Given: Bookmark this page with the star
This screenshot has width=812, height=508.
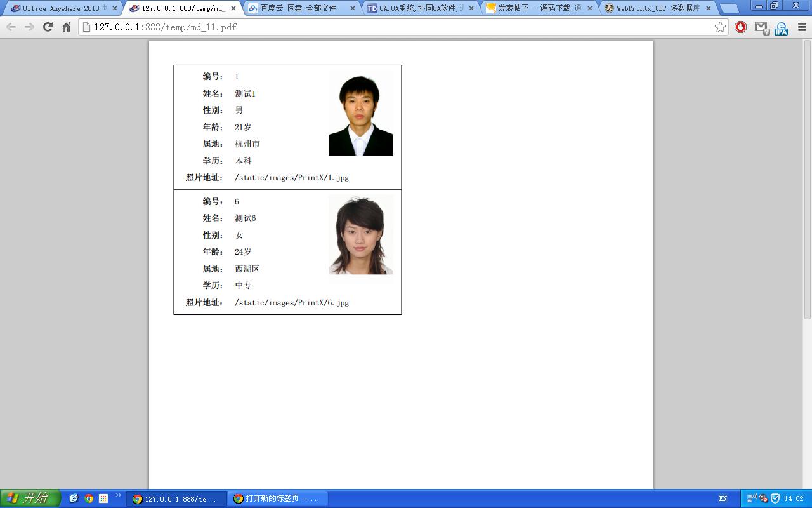Looking at the screenshot, I should click(x=720, y=27).
